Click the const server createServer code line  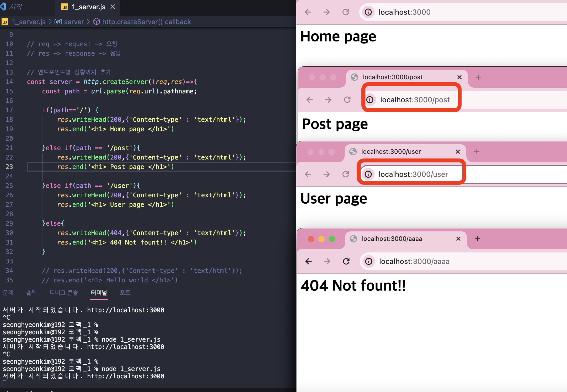pos(112,82)
